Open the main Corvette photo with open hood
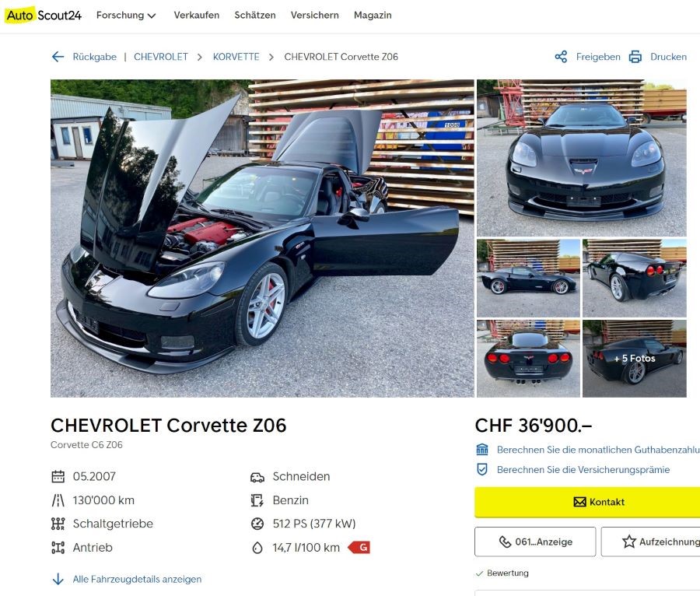700x596 pixels. (262, 238)
